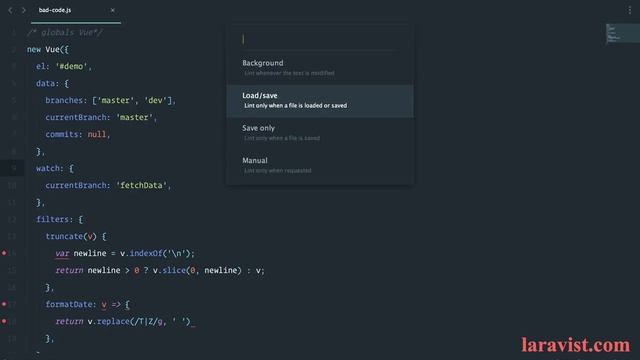Click the 'commits: null' line
Viewport: 640px width, 360px height.
[x=78, y=134]
